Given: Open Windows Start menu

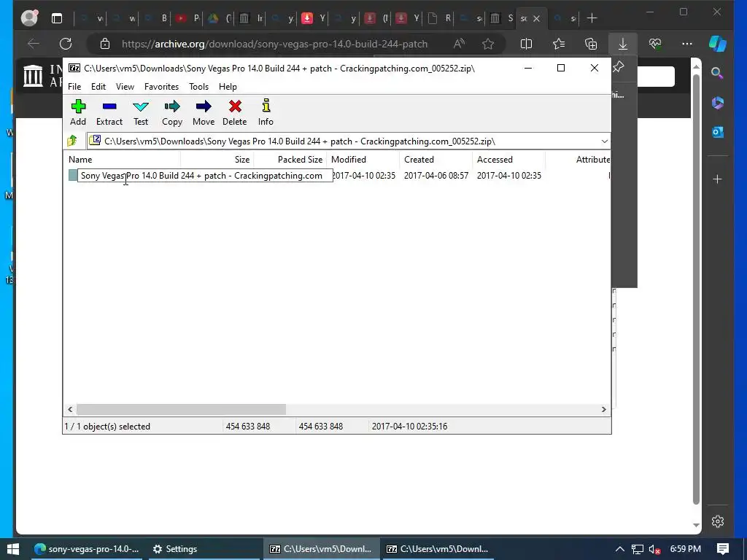Looking at the screenshot, I should tap(13, 549).
